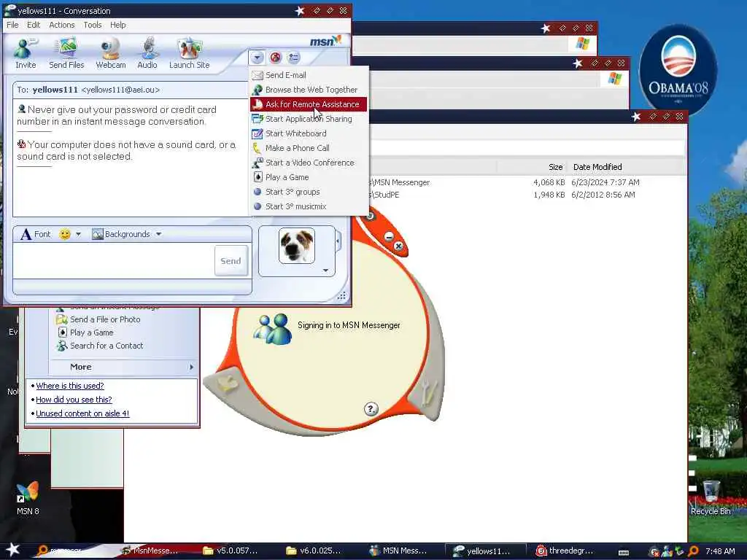Toggle the activities dropdown arrow button

[x=257, y=58]
